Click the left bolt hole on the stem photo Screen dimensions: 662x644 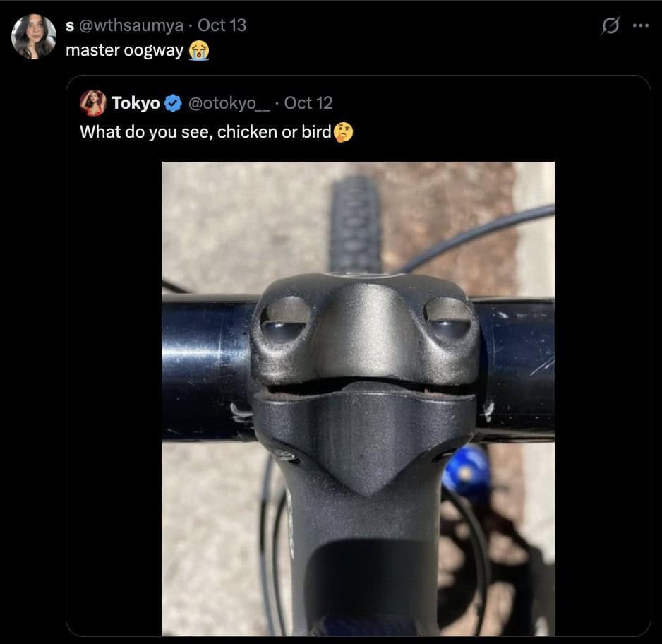pyautogui.click(x=285, y=320)
